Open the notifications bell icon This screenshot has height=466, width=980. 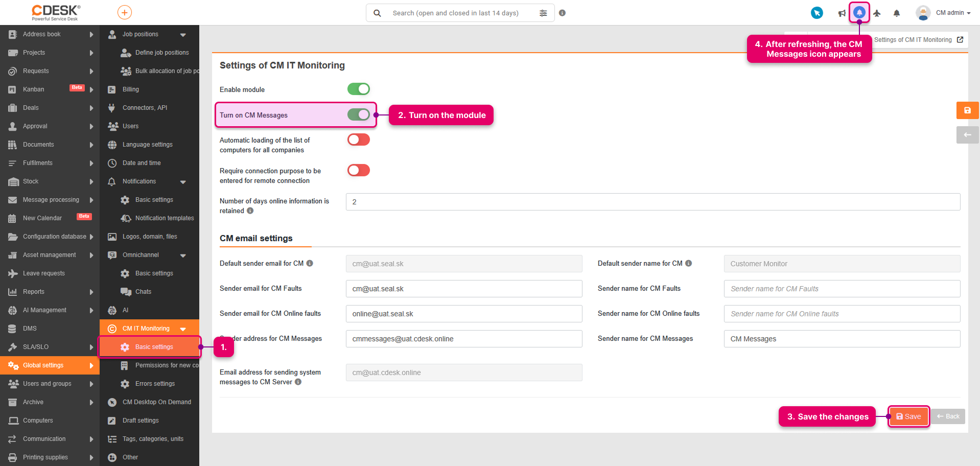pyautogui.click(x=897, y=13)
